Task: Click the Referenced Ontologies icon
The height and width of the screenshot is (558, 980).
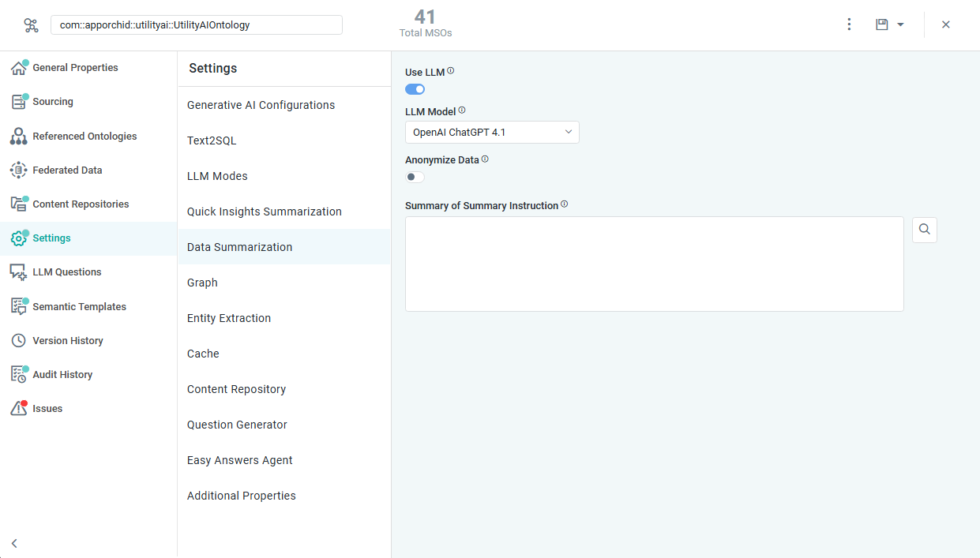Action: point(19,137)
